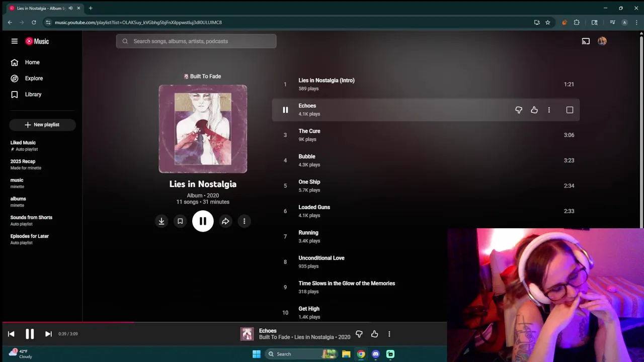Click the YouTube Music logo

[37, 41]
